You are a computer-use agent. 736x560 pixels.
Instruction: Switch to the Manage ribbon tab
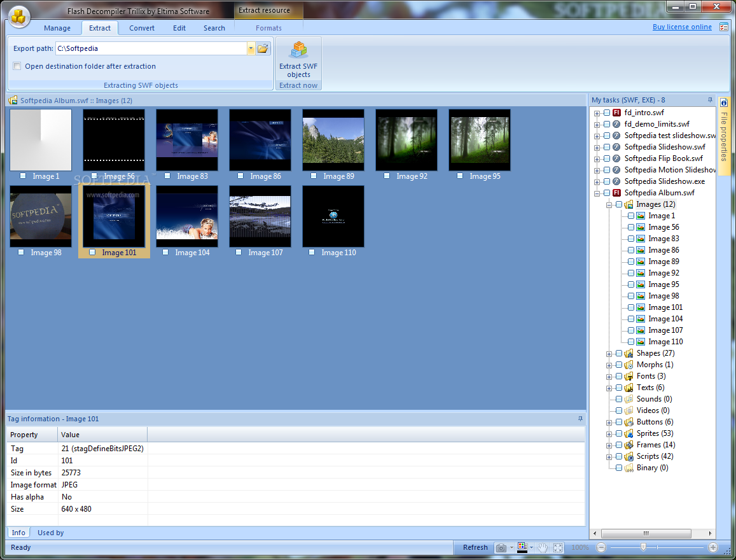[57, 28]
